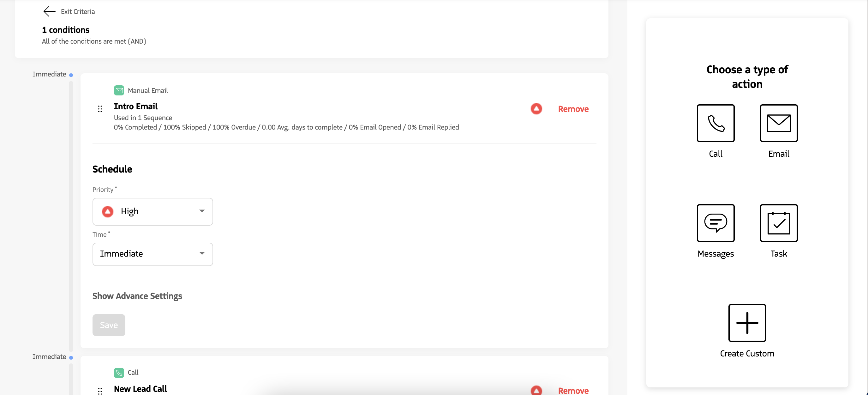Image resolution: width=868 pixels, height=395 pixels.
Task: Select the Email action type icon
Action: [778, 123]
